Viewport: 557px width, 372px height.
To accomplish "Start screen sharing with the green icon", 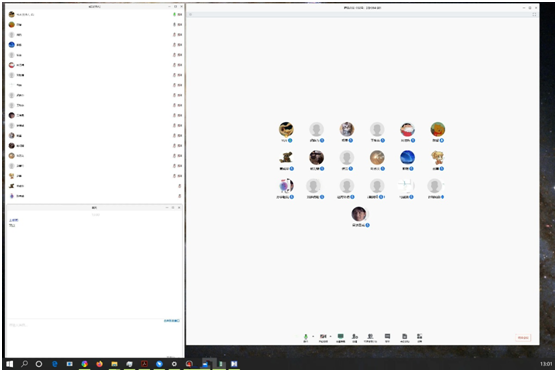I will [x=340, y=336].
